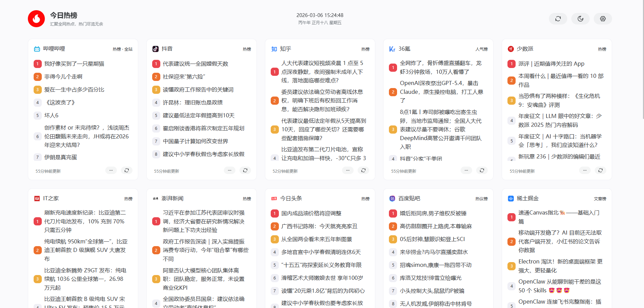644x308 pixels.
Task: Open the 36氪 item about 骨折傅盛直播翻车
Action: (x=441, y=68)
